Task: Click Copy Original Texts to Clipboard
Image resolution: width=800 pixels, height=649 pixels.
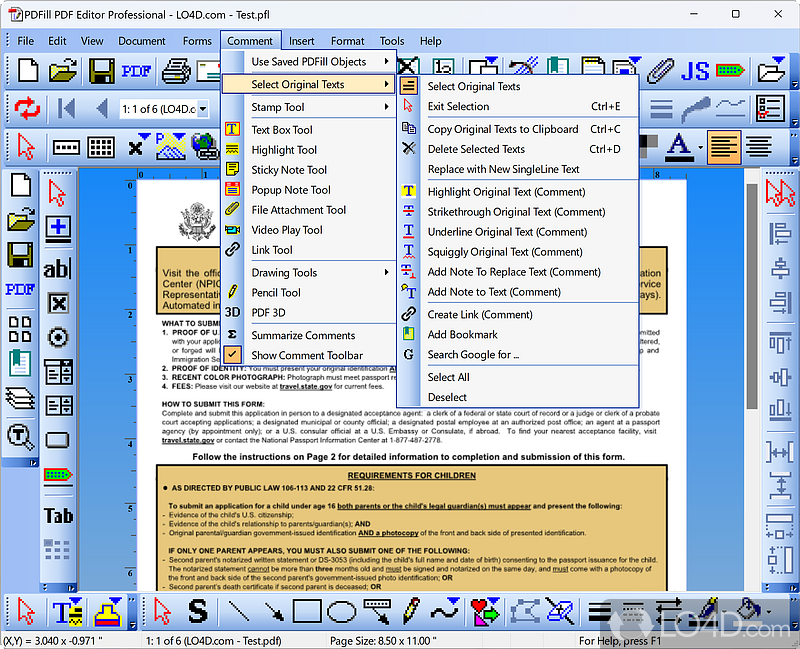Action: tap(518, 129)
